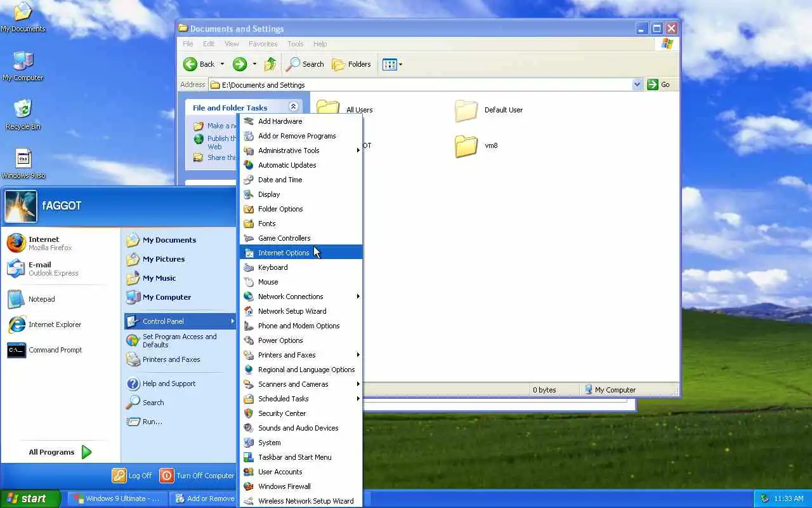
Task: Click the Log Off button
Action: point(132,476)
